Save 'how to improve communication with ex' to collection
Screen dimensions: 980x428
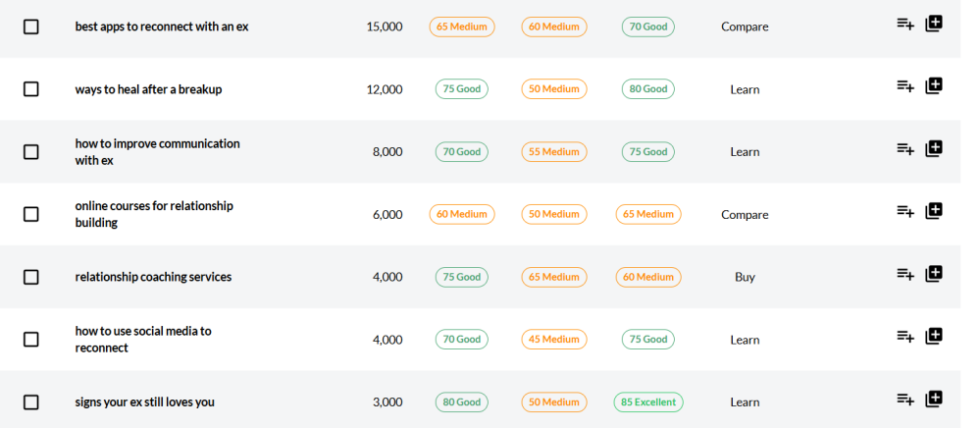[x=934, y=149]
